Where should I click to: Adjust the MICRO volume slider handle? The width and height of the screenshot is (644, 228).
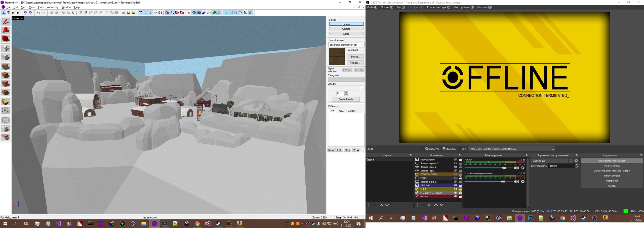click(504, 168)
